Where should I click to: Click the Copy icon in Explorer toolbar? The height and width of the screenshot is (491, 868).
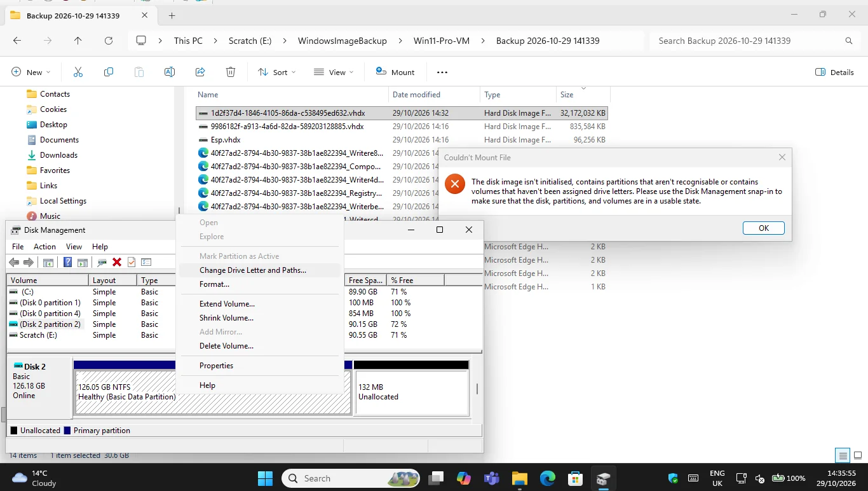tap(109, 72)
